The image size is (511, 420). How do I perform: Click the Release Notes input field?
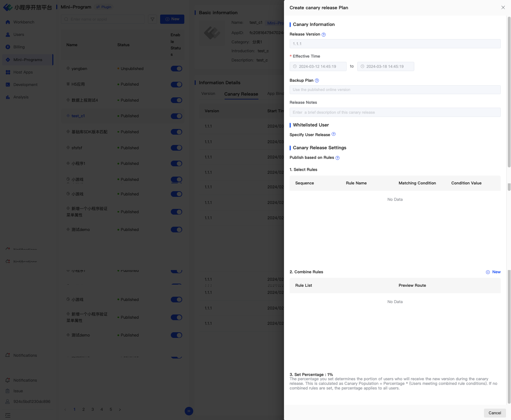point(394,112)
